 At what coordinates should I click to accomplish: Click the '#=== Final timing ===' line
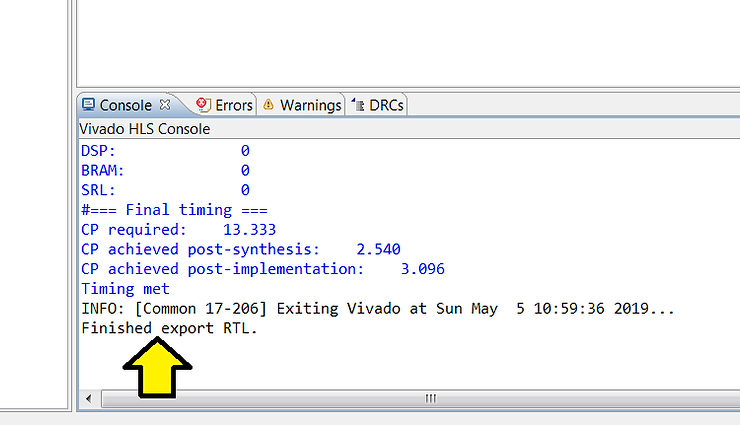(174, 210)
